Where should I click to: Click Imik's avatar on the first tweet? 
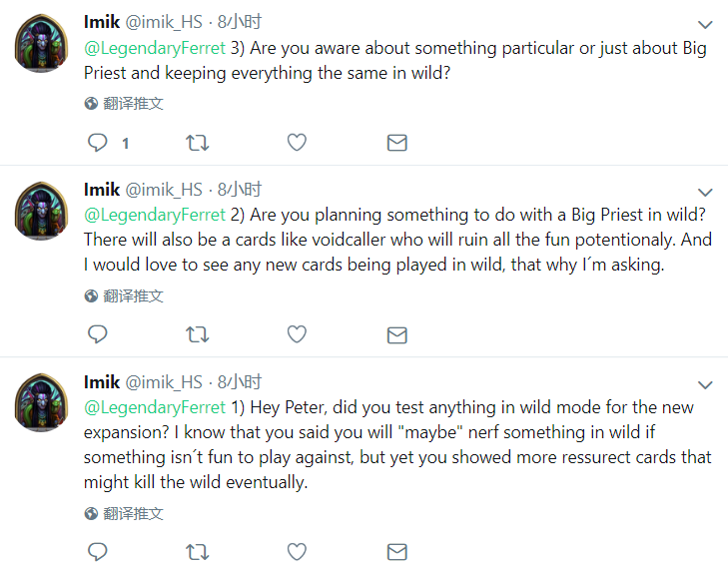[x=41, y=44]
